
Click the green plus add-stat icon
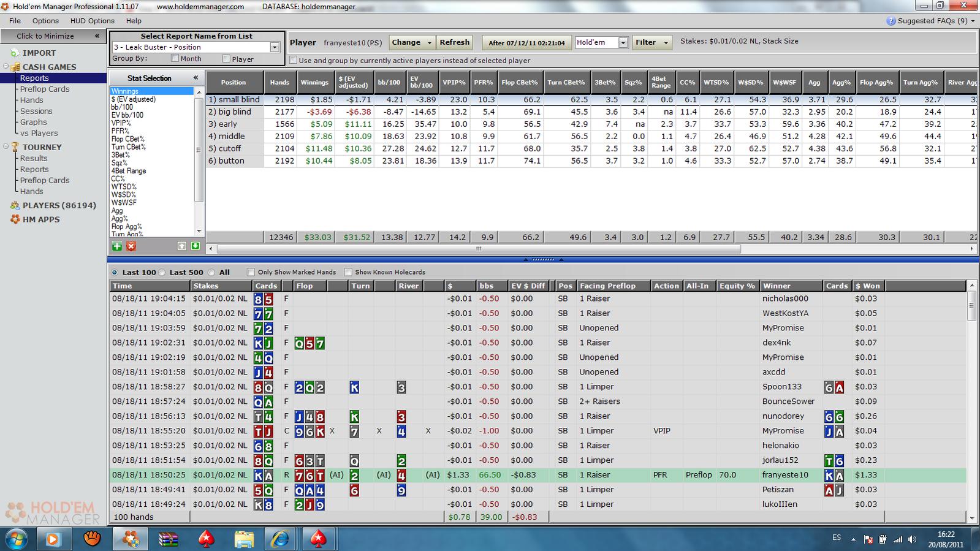click(116, 246)
